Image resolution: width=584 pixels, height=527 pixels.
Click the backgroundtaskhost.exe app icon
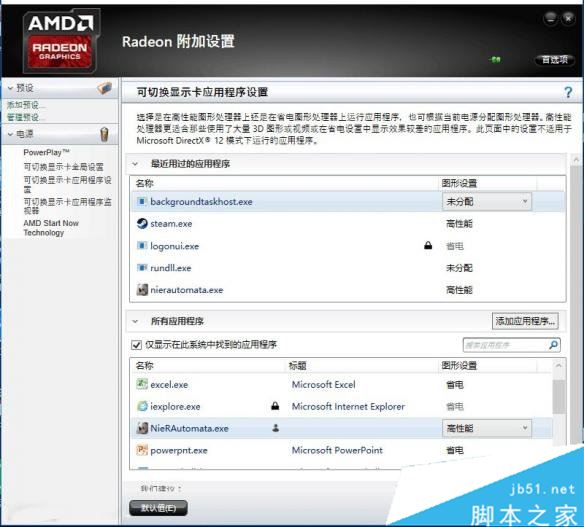(x=142, y=201)
